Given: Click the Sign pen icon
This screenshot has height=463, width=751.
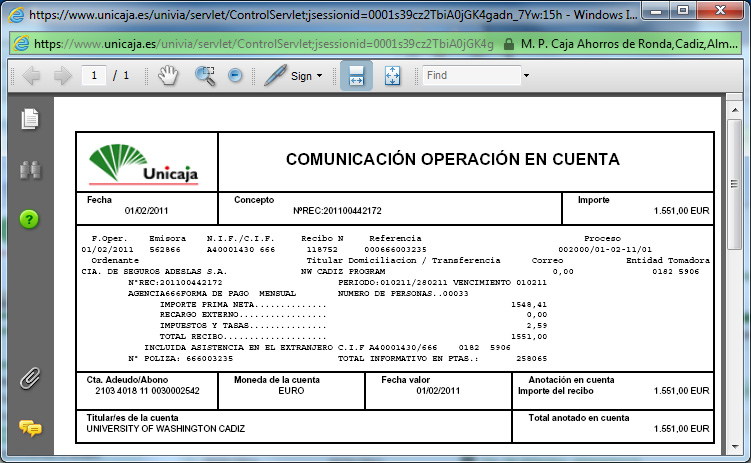Looking at the screenshot, I should tap(275, 75).
